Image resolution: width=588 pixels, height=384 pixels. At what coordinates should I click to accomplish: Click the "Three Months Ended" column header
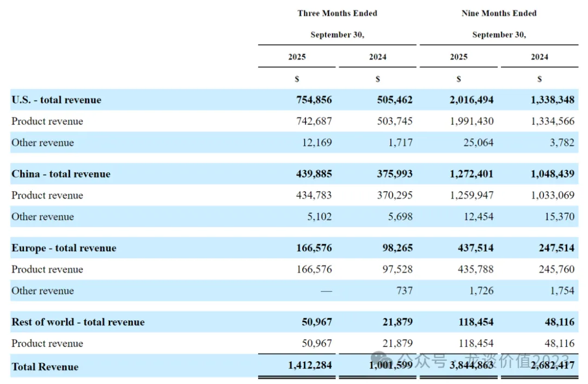(337, 13)
